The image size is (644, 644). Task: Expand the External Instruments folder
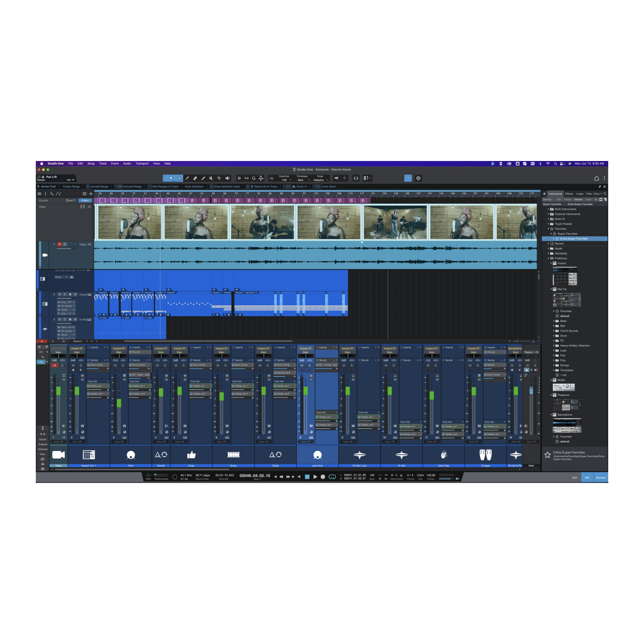[x=548, y=214]
